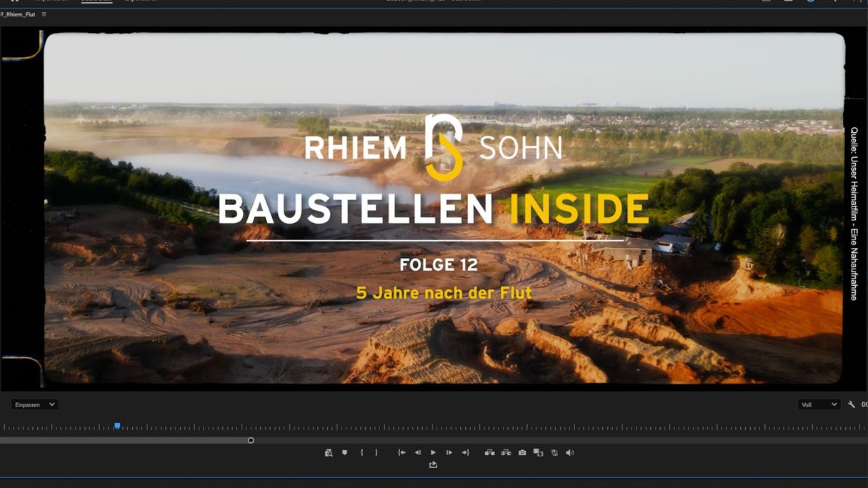Open the Einpassen zoom level dropdown
868x488 pixels.
[34, 405]
